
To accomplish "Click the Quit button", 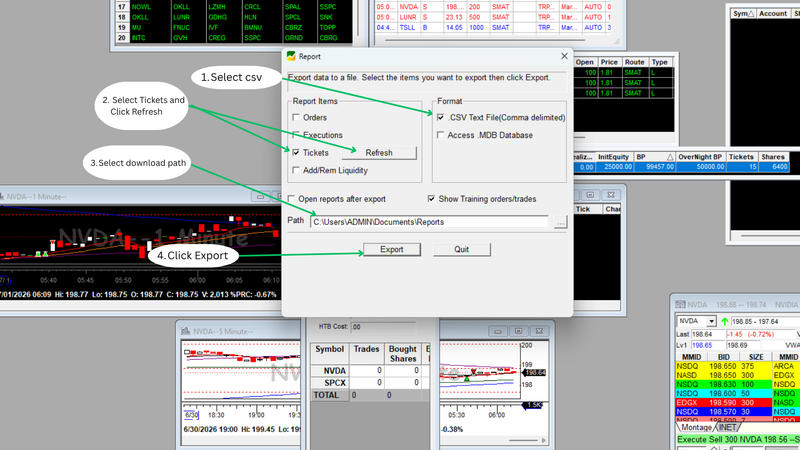I will (462, 249).
